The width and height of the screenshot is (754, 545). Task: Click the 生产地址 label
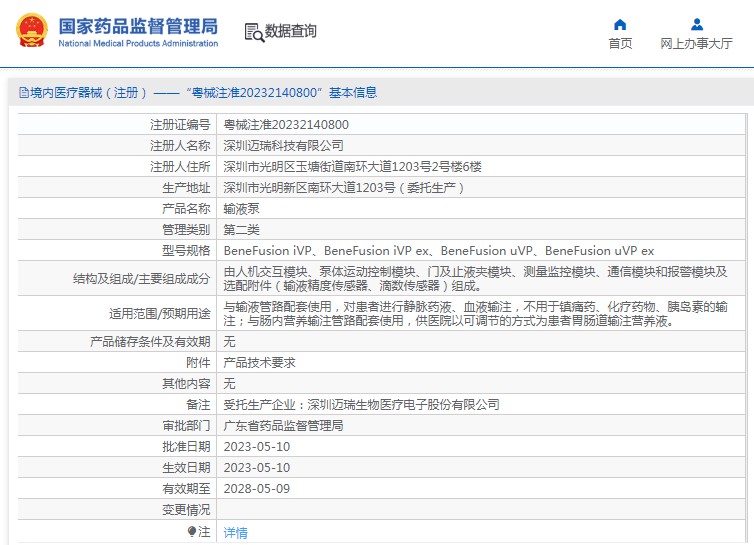pos(186,188)
